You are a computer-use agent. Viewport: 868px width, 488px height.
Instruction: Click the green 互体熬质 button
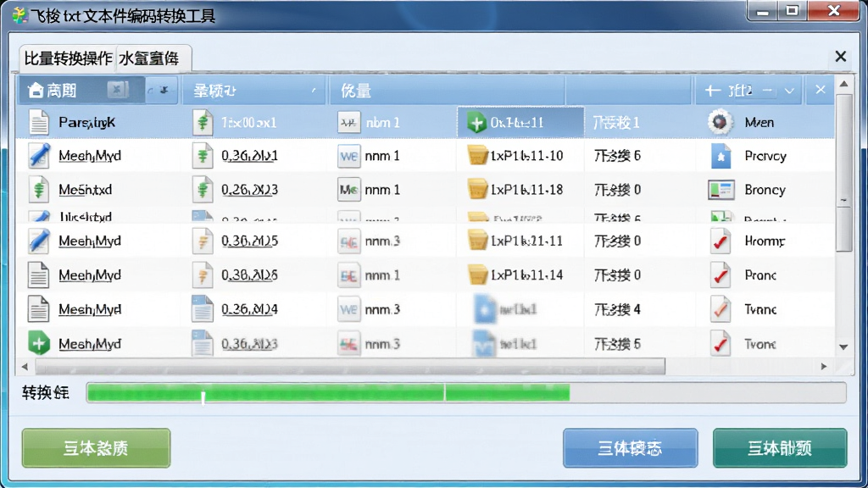pos(97,447)
